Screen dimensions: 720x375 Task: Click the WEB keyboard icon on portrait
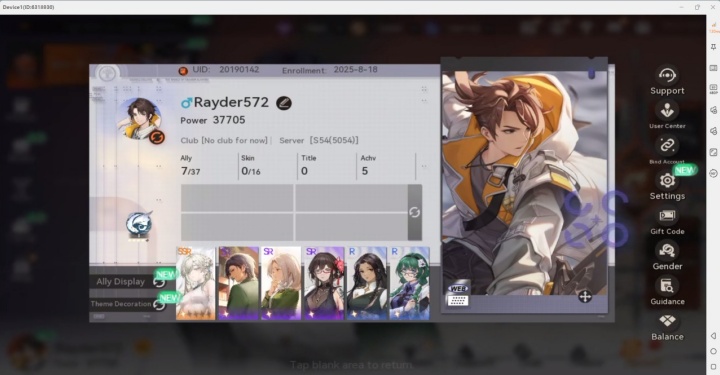click(458, 295)
